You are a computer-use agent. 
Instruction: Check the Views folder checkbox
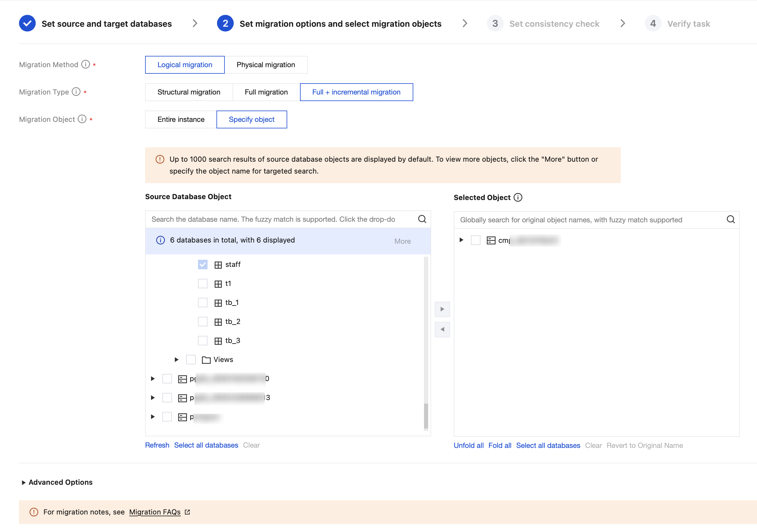[191, 360]
